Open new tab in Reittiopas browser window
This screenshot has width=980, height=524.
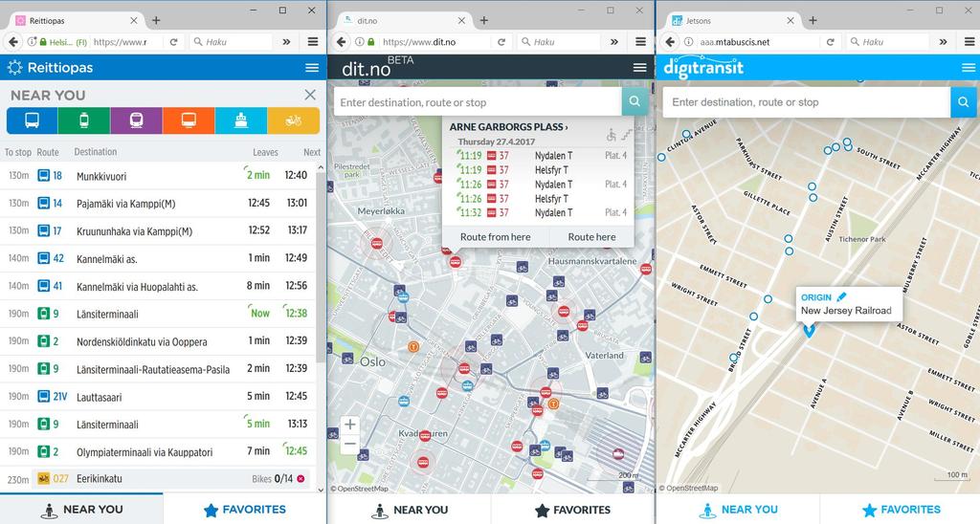[156, 21]
